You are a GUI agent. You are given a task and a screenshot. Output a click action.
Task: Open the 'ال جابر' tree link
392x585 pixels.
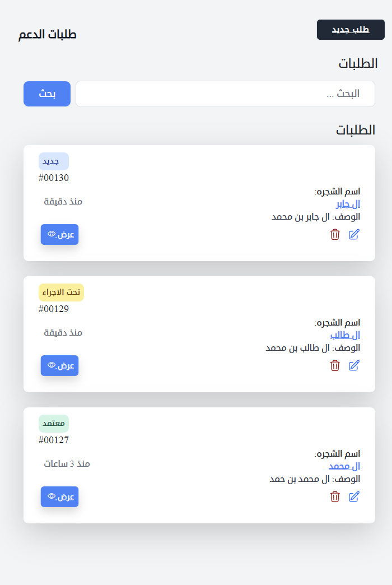347,203
